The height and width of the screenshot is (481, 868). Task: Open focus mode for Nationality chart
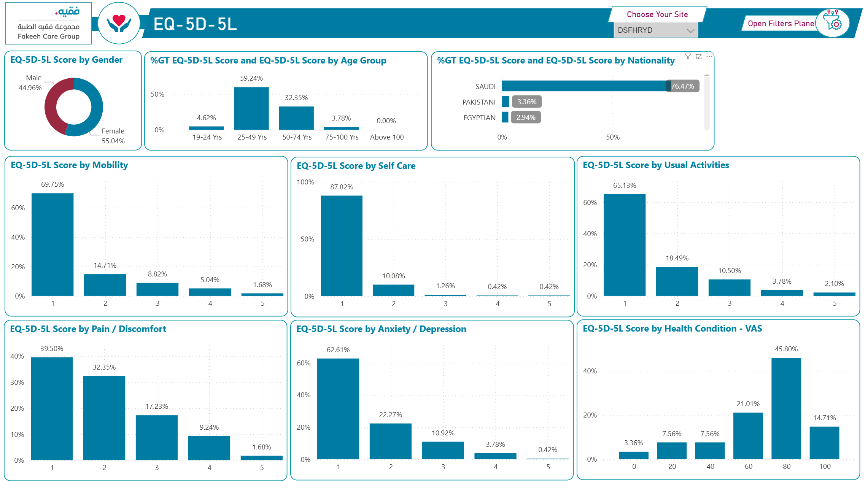[x=699, y=56]
